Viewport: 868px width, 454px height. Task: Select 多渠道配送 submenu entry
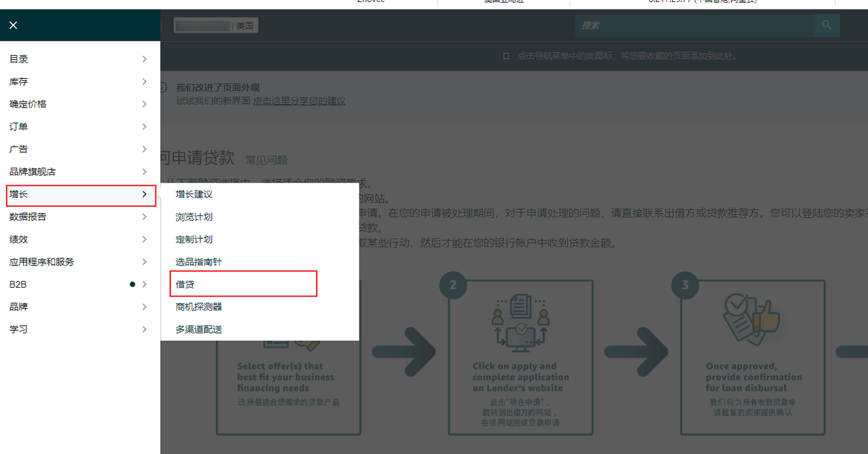coord(199,329)
